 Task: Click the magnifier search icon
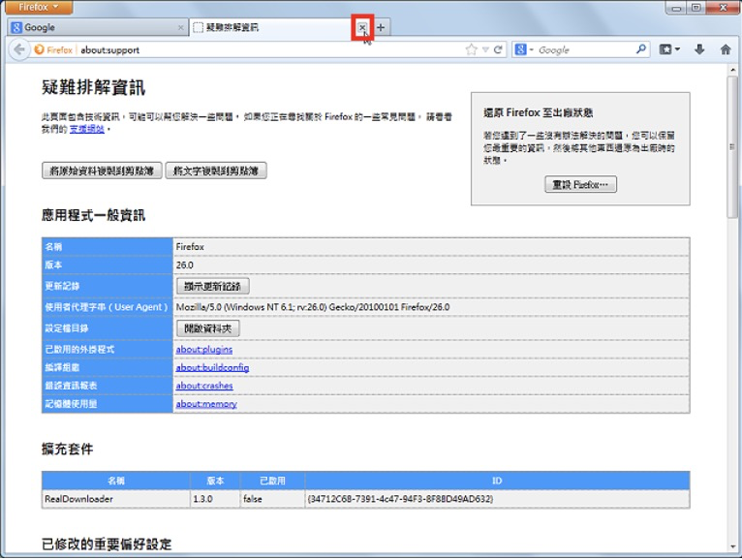coord(640,49)
